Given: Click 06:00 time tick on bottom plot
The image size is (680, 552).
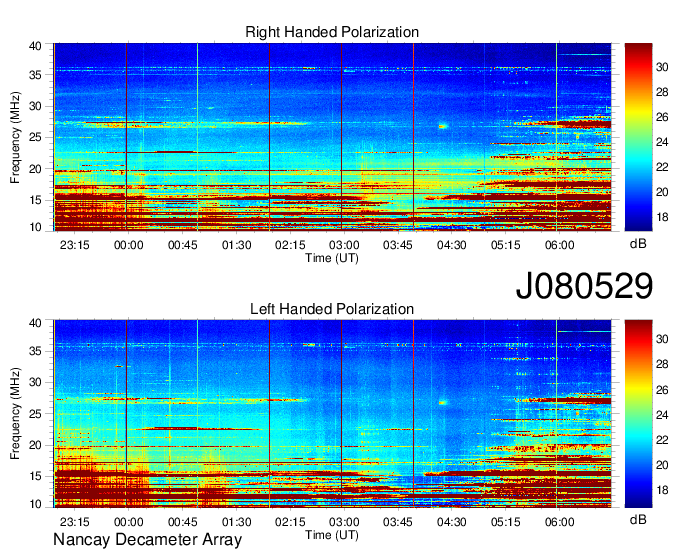Looking at the screenshot, I should coord(559,522).
